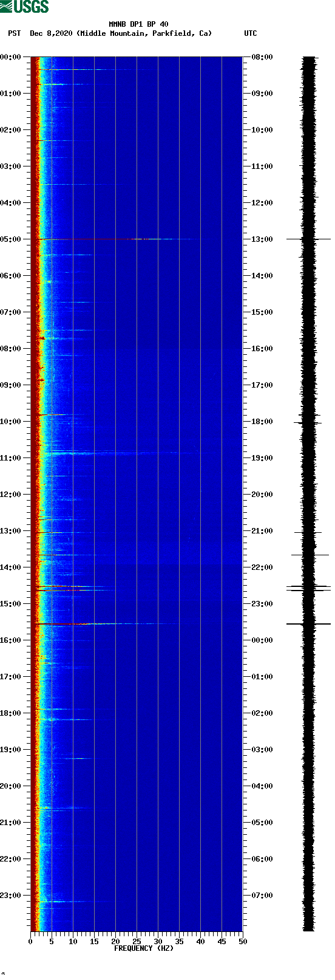
Task: Click the 0 Hz frequency tick label
Action: (30, 942)
